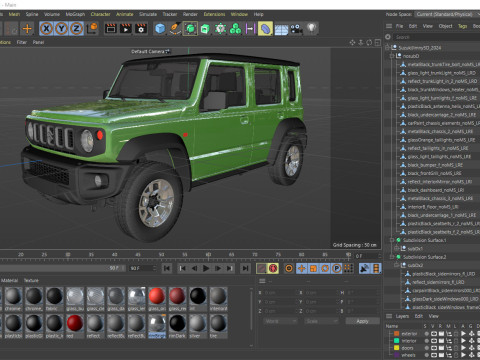Play the animation forward
Viewport: 480px width, 360px height.
tap(206, 268)
